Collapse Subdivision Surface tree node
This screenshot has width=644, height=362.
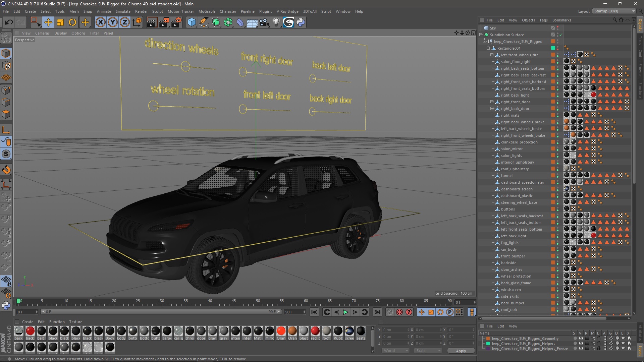pyautogui.click(x=481, y=35)
